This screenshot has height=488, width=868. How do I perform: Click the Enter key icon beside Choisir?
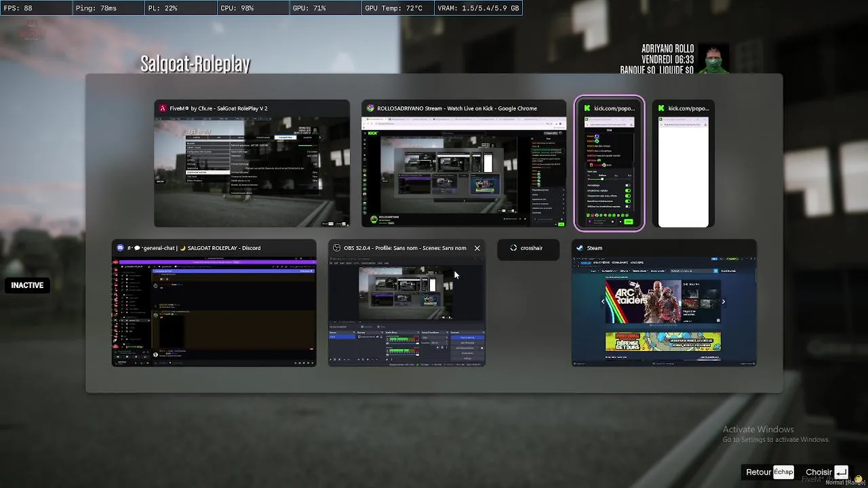(x=842, y=472)
